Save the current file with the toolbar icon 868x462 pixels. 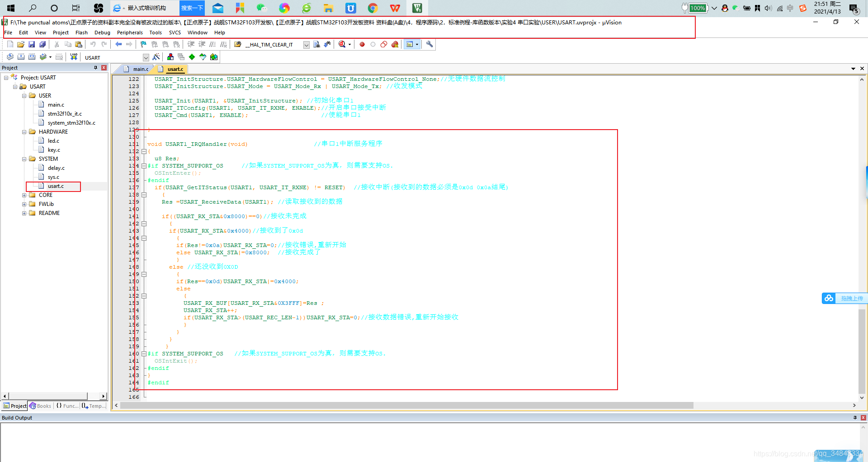pos(32,44)
